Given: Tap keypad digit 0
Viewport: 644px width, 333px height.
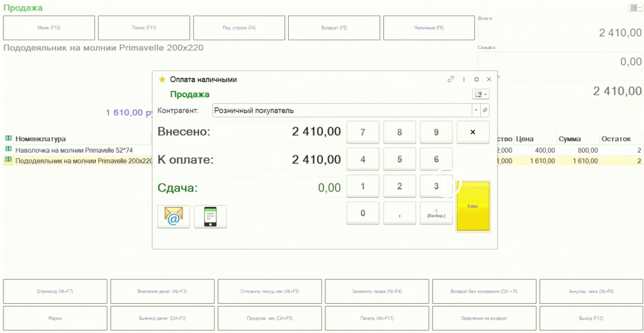Looking at the screenshot, I should click(363, 213).
